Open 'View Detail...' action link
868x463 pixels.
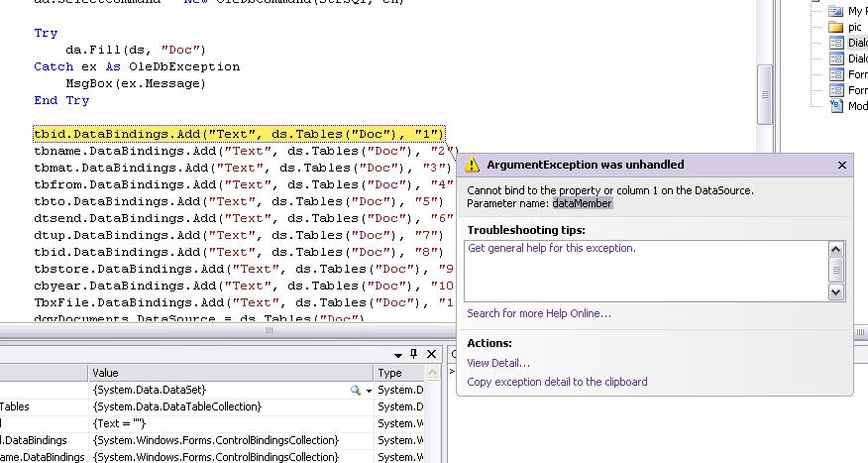497,363
